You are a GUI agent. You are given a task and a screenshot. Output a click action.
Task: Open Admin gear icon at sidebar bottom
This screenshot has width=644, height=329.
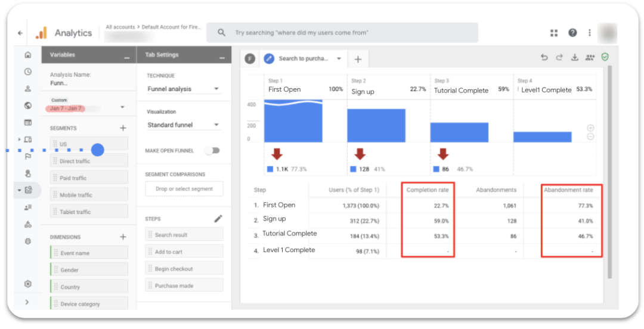tap(28, 284)
